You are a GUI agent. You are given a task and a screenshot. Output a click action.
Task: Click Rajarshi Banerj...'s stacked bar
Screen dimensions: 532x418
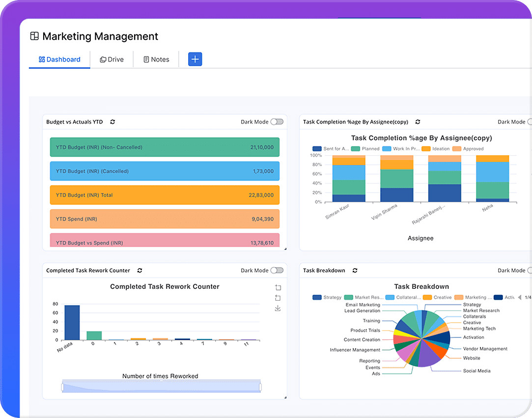[445, 178]
